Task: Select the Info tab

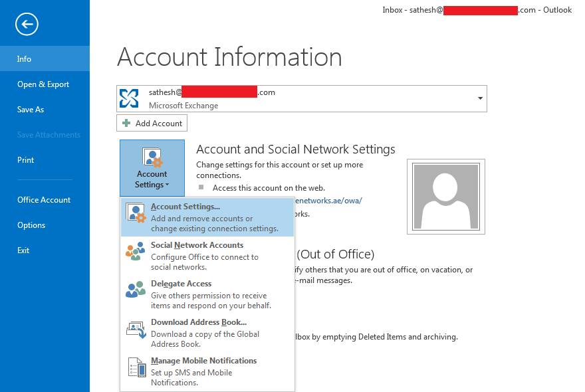Action: point(45,58)
